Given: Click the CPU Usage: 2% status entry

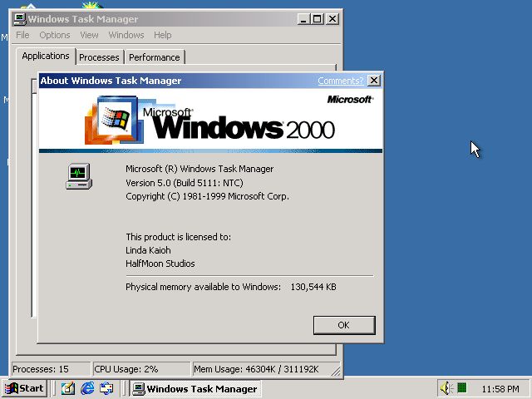Looking at the screenshot, I should coord(142,369).
